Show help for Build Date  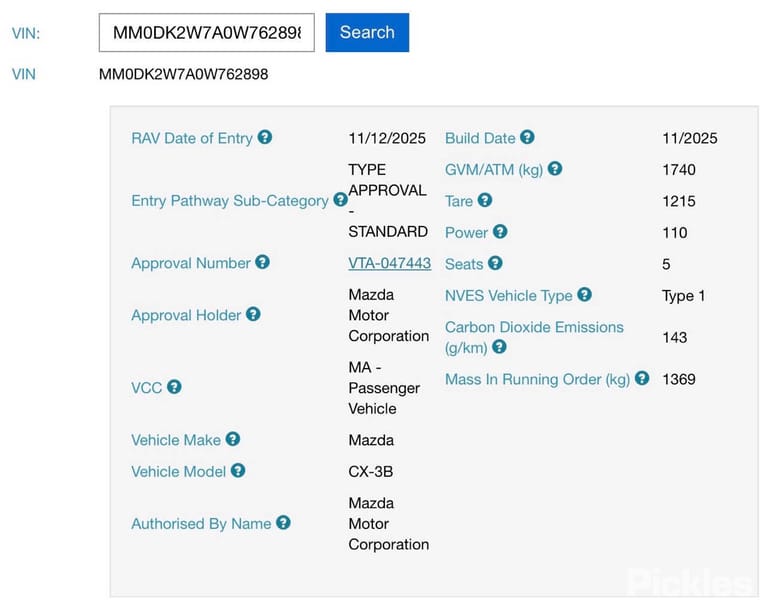528,137
